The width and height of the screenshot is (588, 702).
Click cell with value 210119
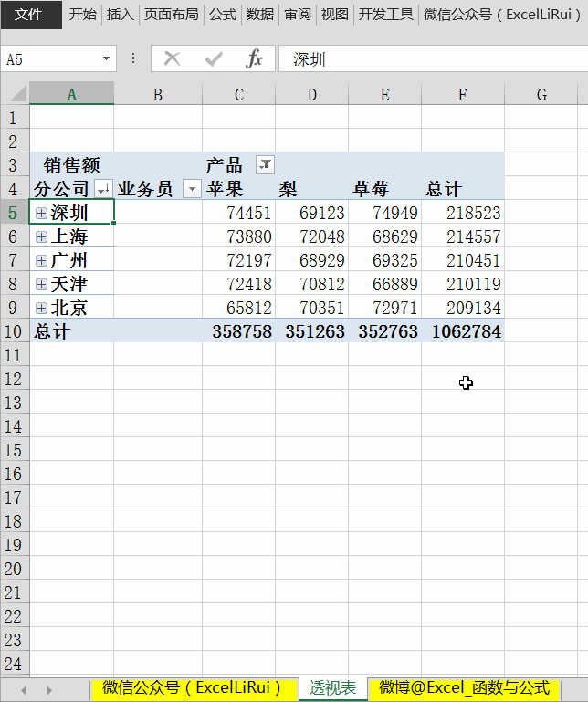coord(463,284)
